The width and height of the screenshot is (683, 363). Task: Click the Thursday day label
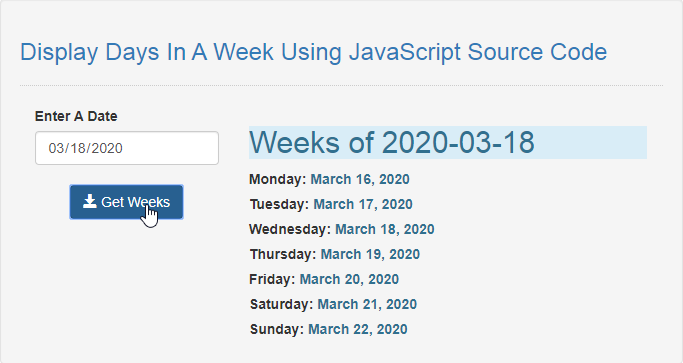point(283,254)
